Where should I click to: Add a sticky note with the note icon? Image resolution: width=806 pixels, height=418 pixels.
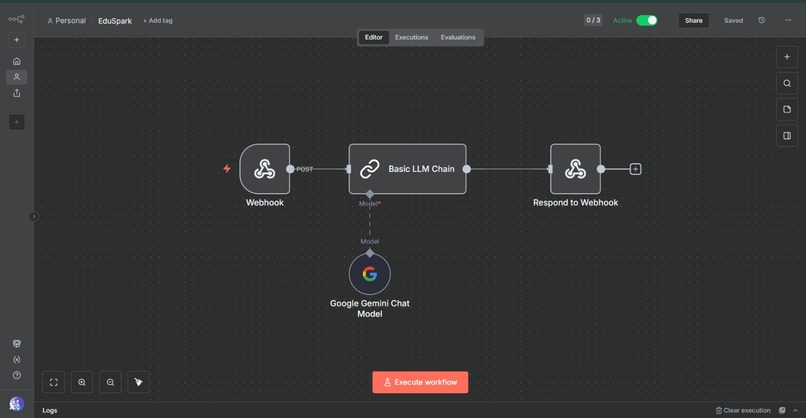tap(786, 110)
